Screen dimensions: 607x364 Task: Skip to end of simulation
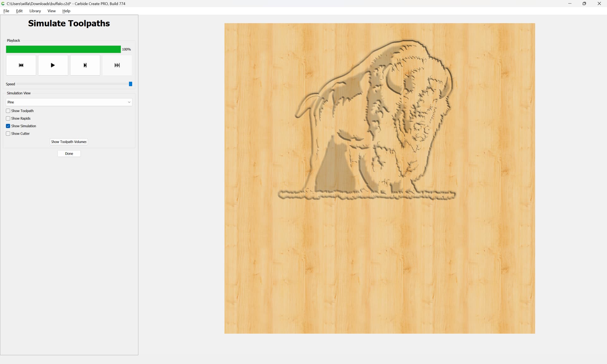(117, 65)
